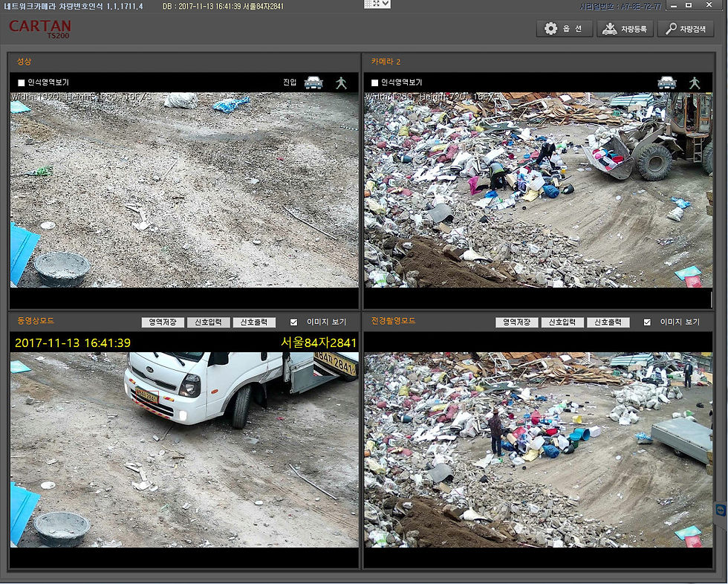Click the blue TeamViewer side tab icon

point(721,510)
